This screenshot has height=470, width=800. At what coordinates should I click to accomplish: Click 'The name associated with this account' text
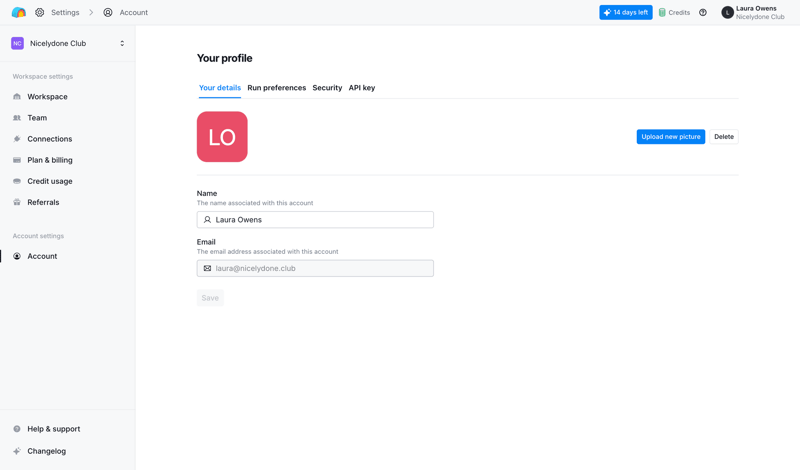[255, 203]
